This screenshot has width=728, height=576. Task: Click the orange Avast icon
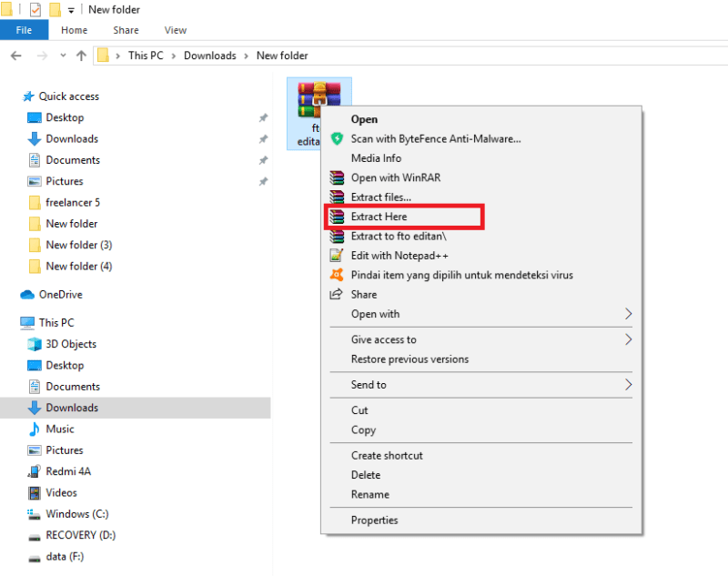337,275
